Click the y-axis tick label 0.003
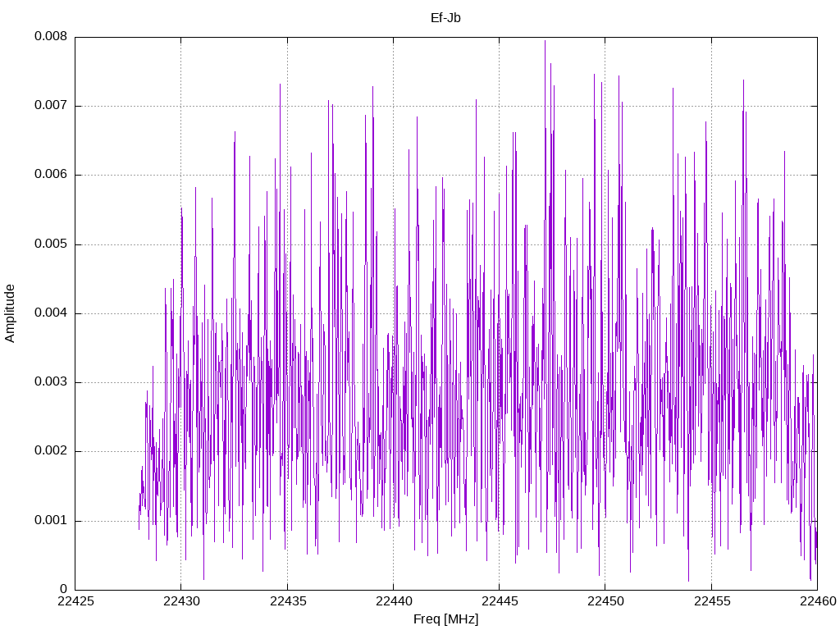 click(x=51, y=382)
